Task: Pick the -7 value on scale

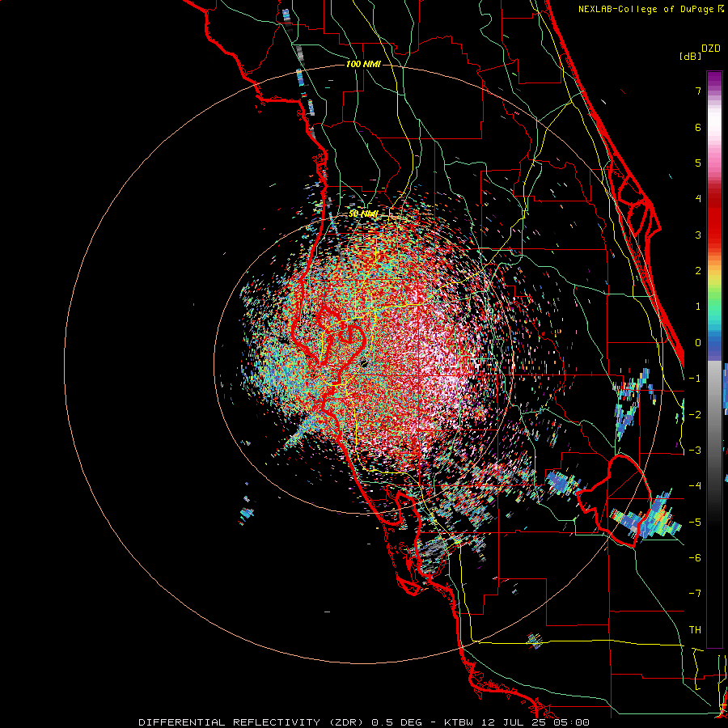Action: coord(695,594)
